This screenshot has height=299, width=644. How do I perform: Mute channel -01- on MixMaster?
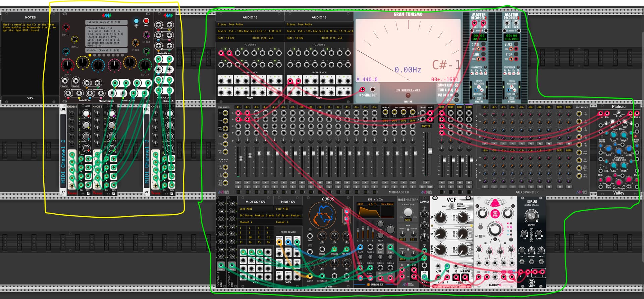click(238, 182)
